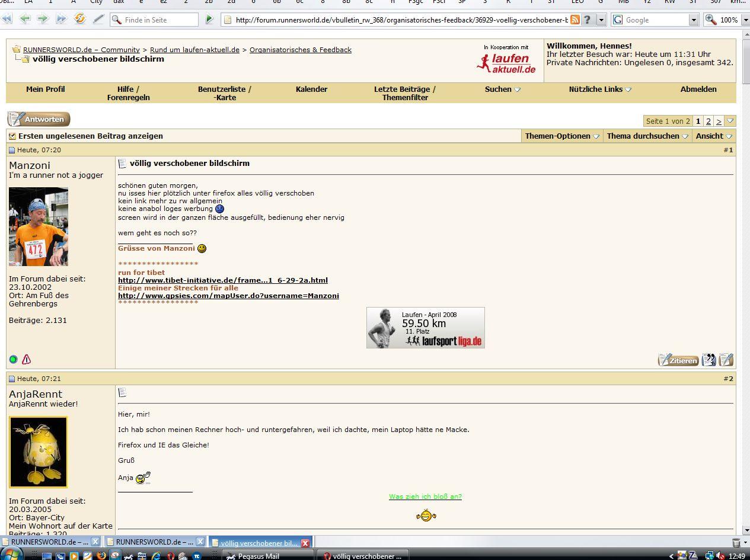Click the browser Back arrow icon
The height and width of the screenshot is (560, 750).
(25, 19)
